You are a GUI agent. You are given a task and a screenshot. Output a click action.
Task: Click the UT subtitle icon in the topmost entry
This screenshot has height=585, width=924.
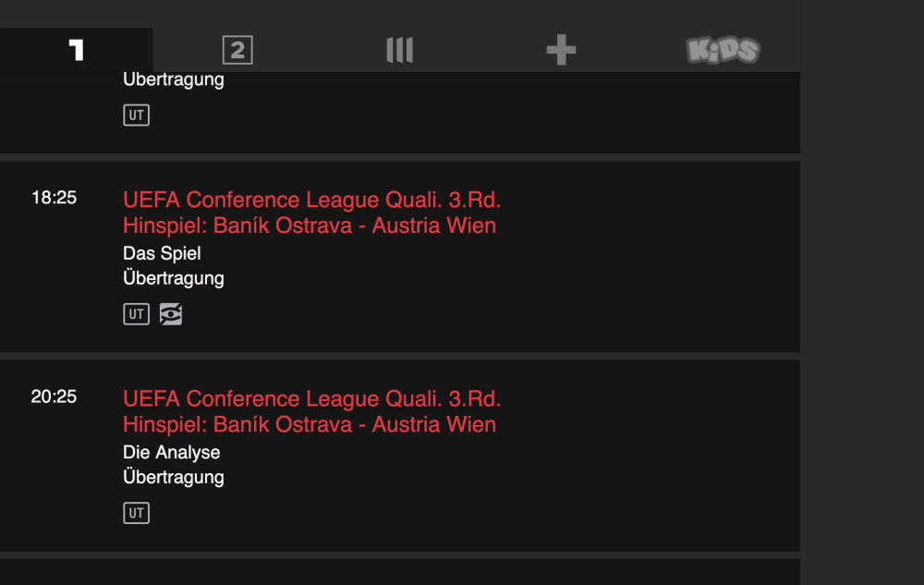[x=136, y=116]
